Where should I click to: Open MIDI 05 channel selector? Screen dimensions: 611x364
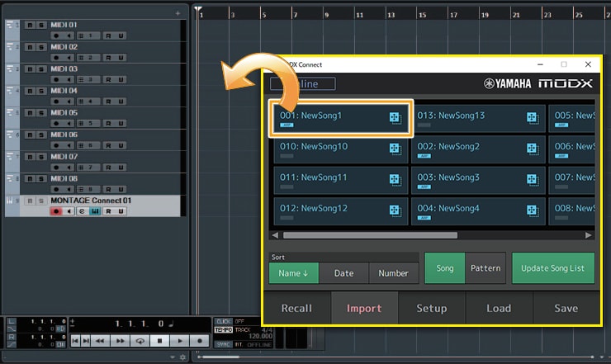tap(88, 122)
